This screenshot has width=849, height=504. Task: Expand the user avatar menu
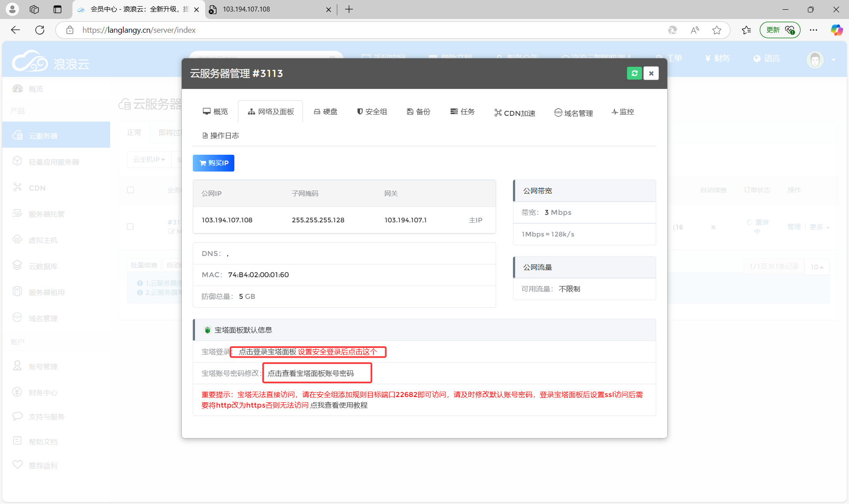[815, 59]
